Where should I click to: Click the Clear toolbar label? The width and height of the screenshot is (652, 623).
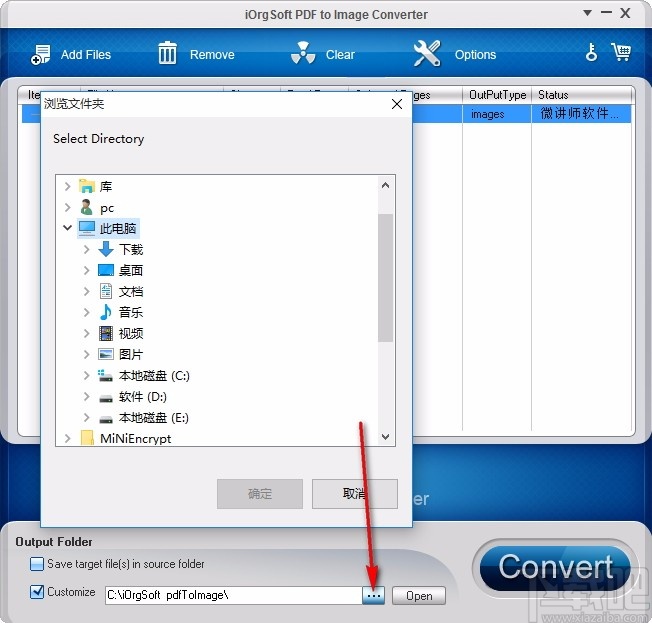coord(340,54)
